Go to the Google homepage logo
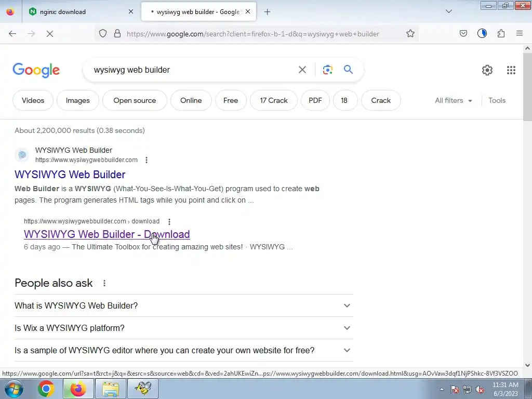532x399 pixels. coord(36,70)
